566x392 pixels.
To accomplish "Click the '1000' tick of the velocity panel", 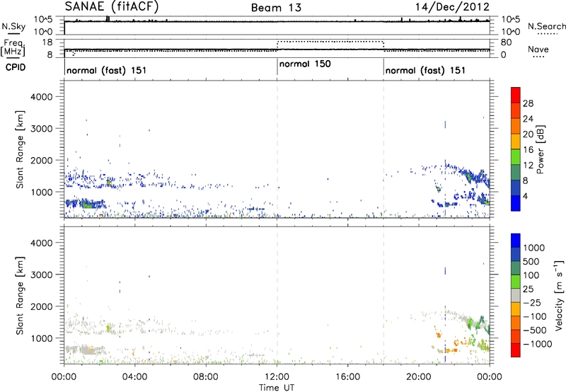I will pyautogui.click(x=42, y=338).
